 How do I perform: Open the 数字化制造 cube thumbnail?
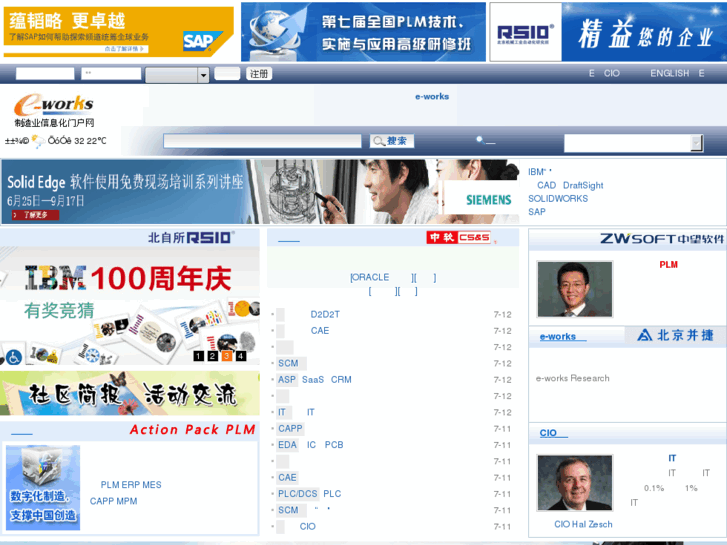(x=43, y=487)
